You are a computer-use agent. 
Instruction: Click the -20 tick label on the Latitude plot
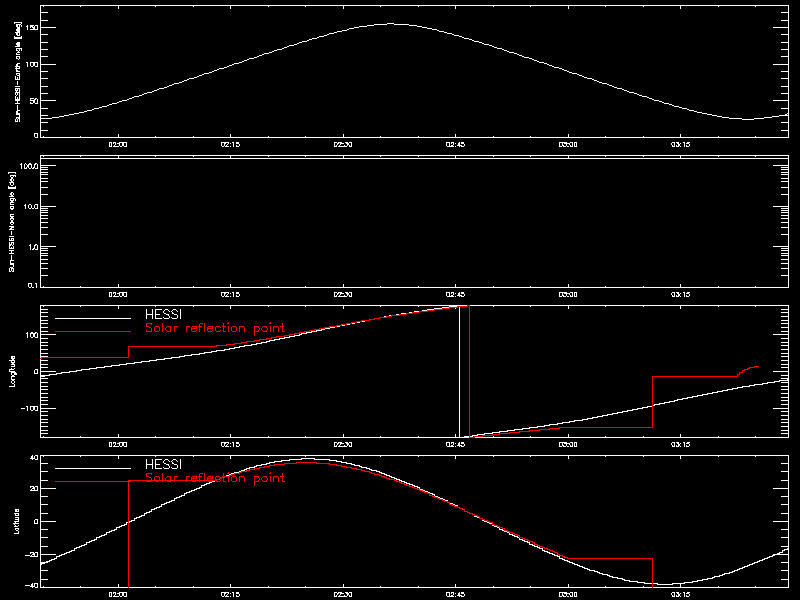[32, 555]
